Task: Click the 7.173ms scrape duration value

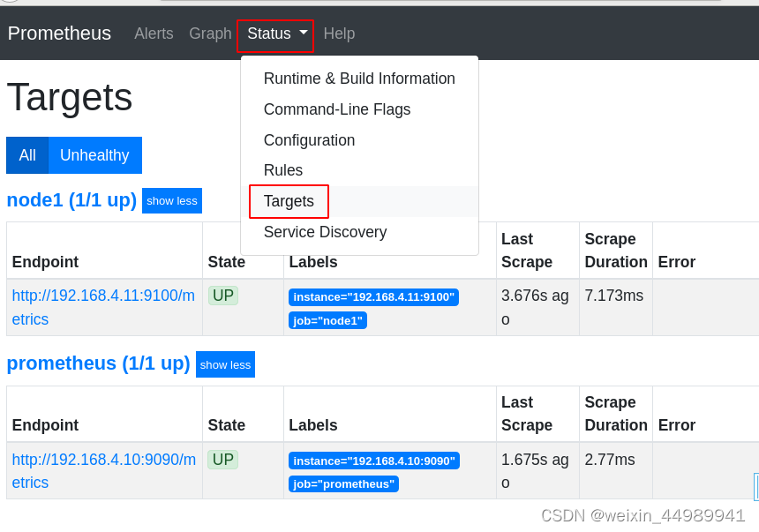Action: point(613,296)
